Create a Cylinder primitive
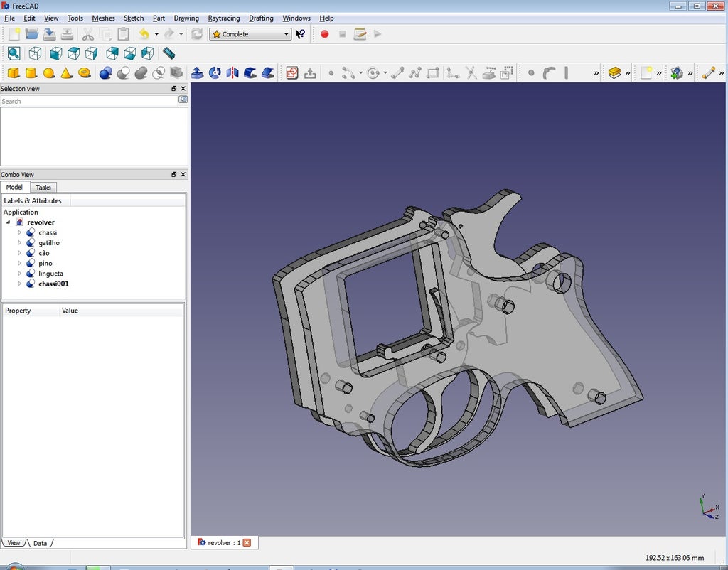This screenshot has height=570, width=728. click(31, 72)
